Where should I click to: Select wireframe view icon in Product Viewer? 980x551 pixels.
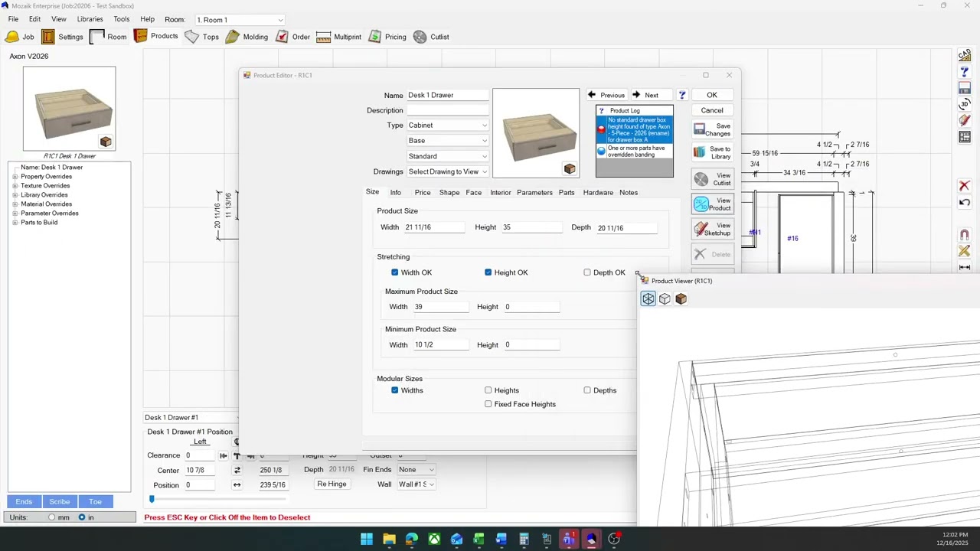coord(648,299)
